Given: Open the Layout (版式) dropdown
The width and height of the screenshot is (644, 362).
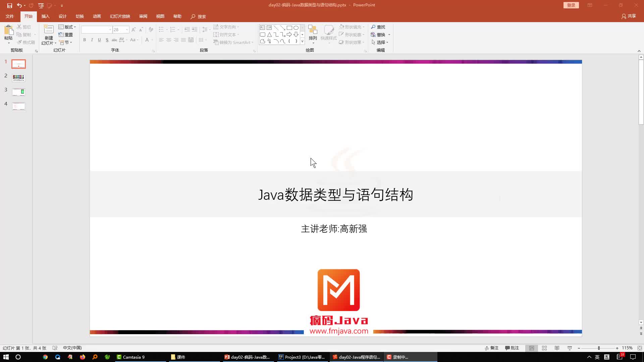Looking at the screenshot, I should pos(67,27).
